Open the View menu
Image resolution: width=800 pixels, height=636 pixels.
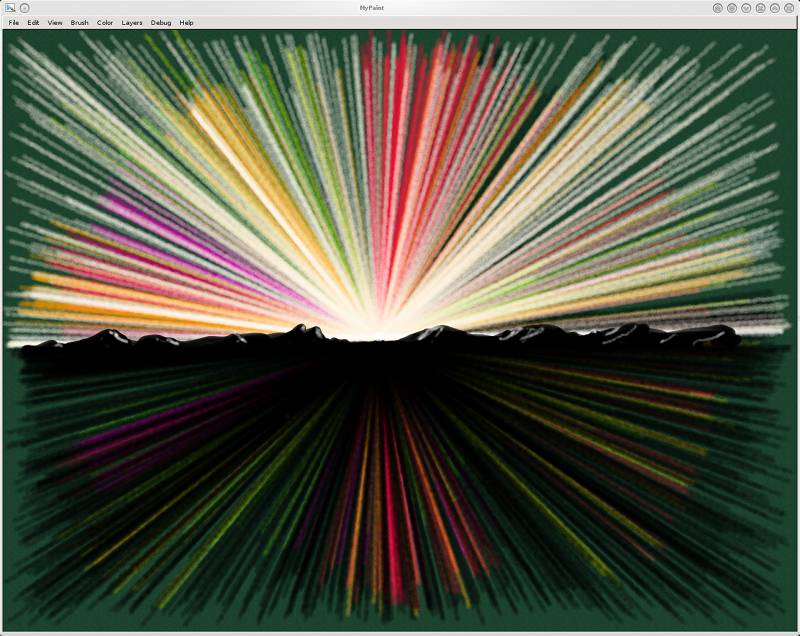pyautogui.click(x=55, y=22)
